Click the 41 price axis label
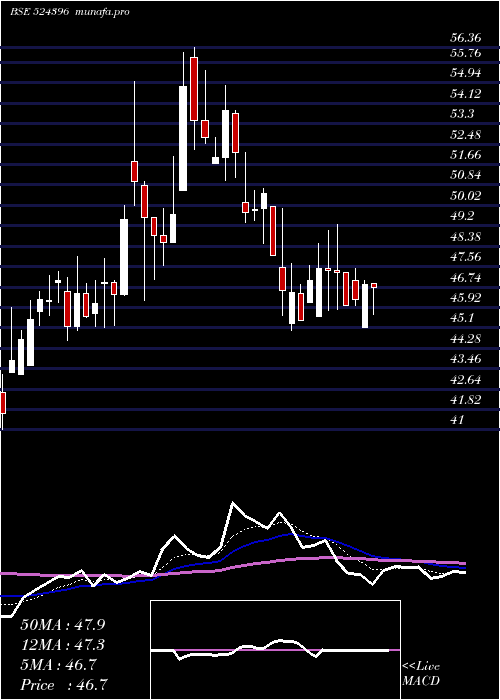This screenshot has height=700, width=500. point(457,420)
